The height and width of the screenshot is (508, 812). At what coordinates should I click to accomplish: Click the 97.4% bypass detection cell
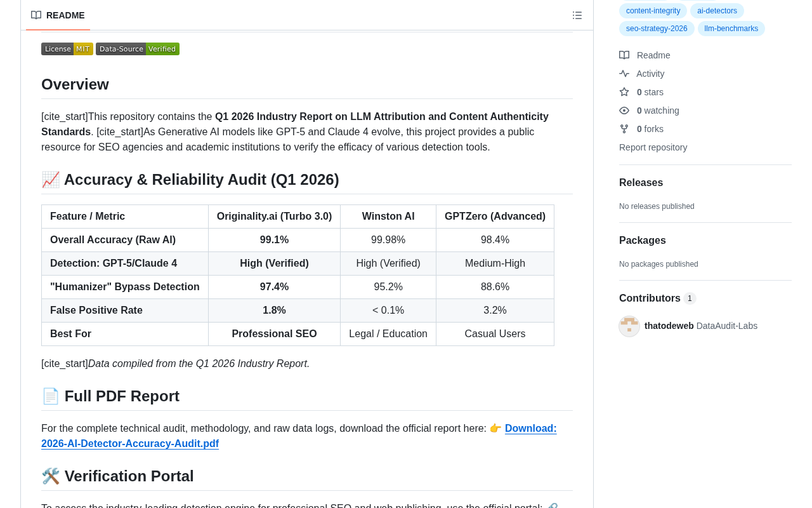point(274,287)
